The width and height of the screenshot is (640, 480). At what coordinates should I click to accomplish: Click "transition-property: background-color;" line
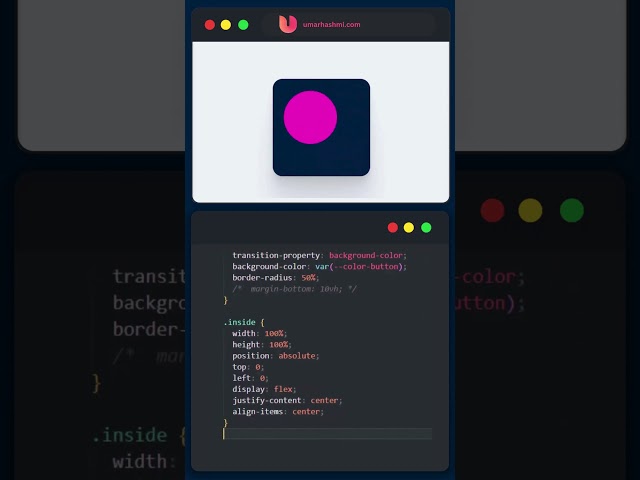pyautogui.click(x=320, y=256)
